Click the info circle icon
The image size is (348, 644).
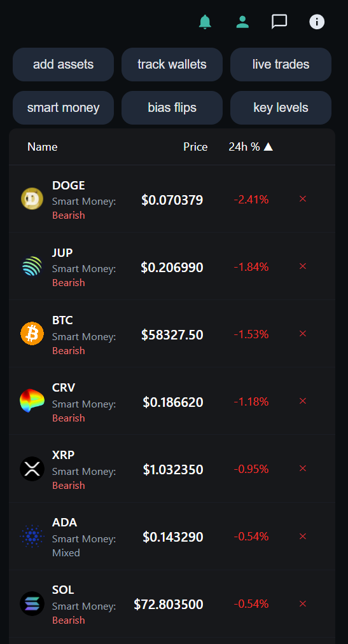pyautogui.click(x=317, y=22)
